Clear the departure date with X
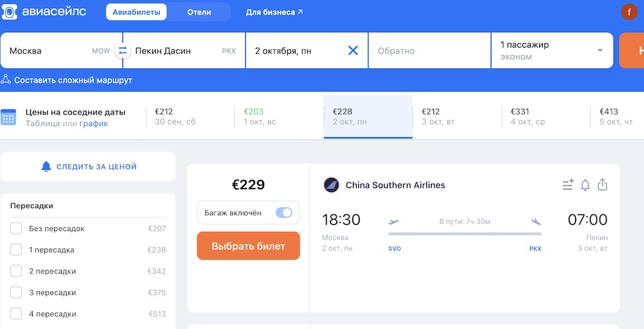This screenshot has height=329, width=644. click(x=353, y=50)
